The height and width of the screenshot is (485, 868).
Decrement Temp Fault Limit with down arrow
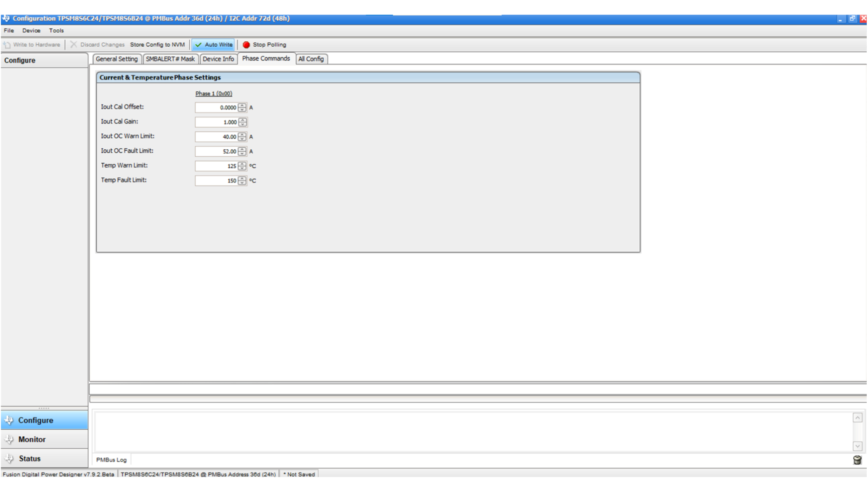tap(241, 182)
